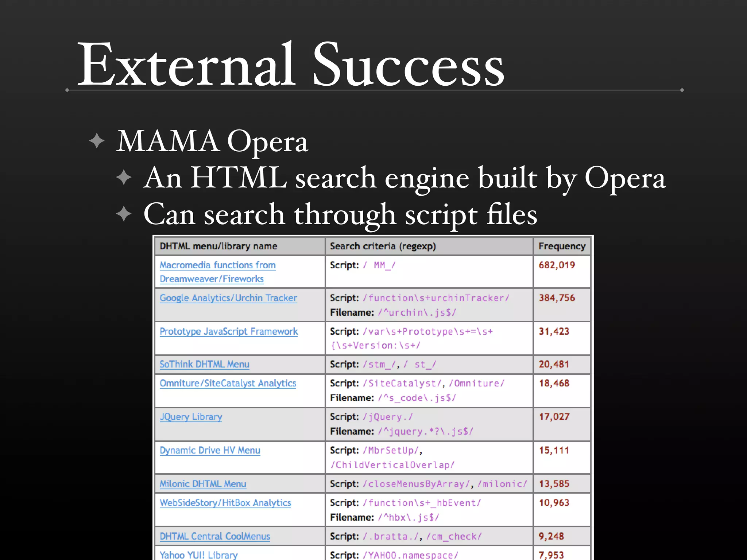Click 'Can search through script files' bullet
Screen dimensions: 747x560
[x=340, y=215]
